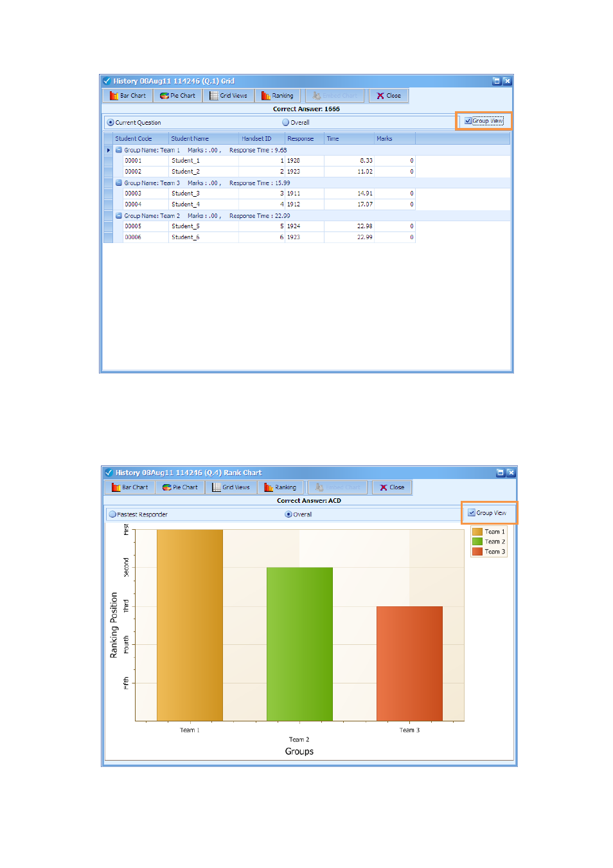Uncheck Group View in the Grid window
The height and width of the screenshot is (868, 613).
click(468, 121)
